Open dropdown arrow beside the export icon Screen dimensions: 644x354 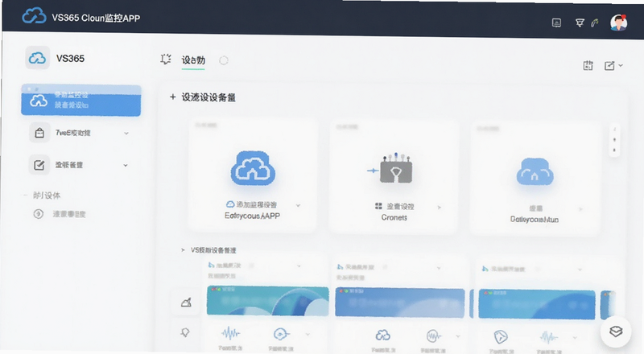621,65
